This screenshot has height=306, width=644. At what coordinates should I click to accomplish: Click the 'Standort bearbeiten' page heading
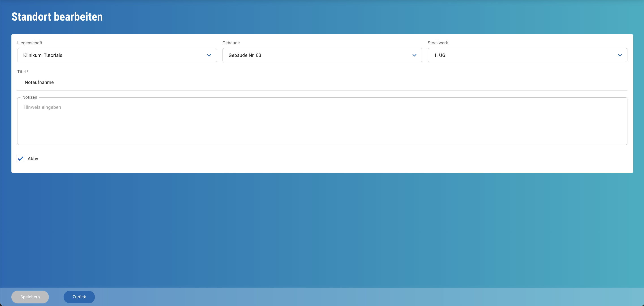(57, 17)
